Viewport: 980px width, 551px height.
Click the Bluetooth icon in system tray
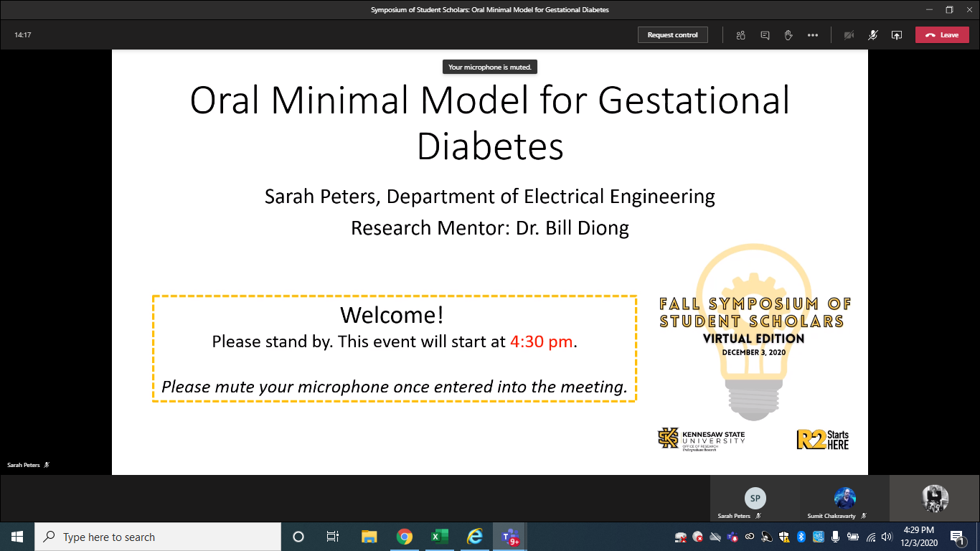tap(801, 537)
